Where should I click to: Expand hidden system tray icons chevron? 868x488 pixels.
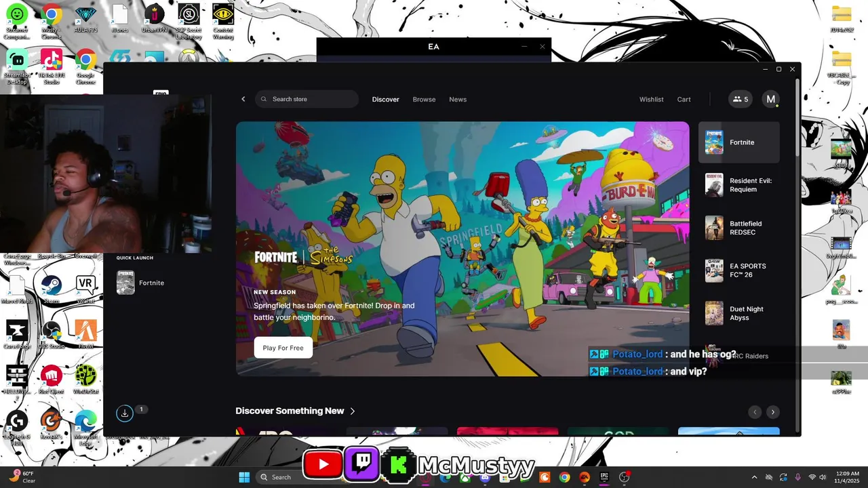pyautogui.click(x=754, y=477)
